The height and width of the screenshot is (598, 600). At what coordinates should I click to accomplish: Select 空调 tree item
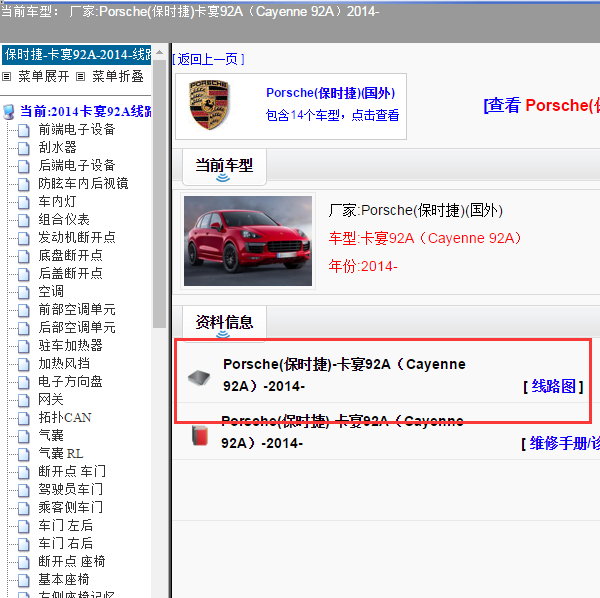(51, 292)
